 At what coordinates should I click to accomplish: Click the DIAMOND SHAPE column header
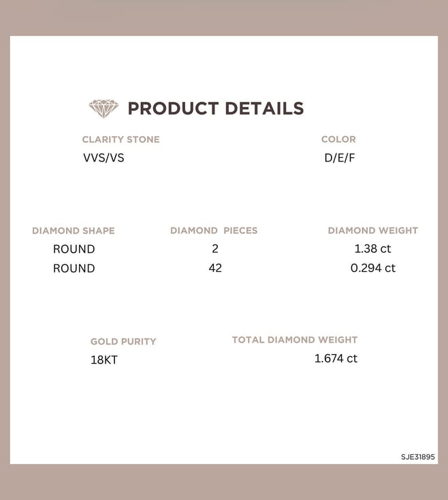point(74,230)
